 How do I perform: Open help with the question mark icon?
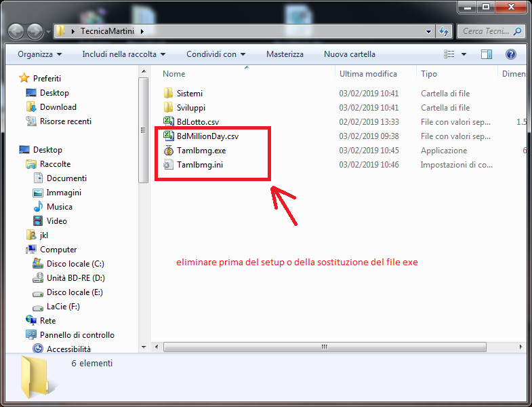pyautogui.click(x=510, y=54)
